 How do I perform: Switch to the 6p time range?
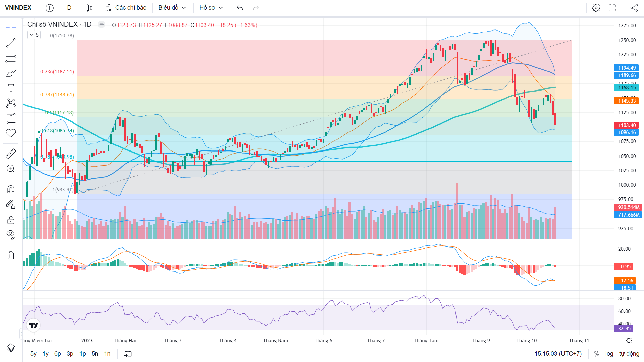[x=58, y=354]
